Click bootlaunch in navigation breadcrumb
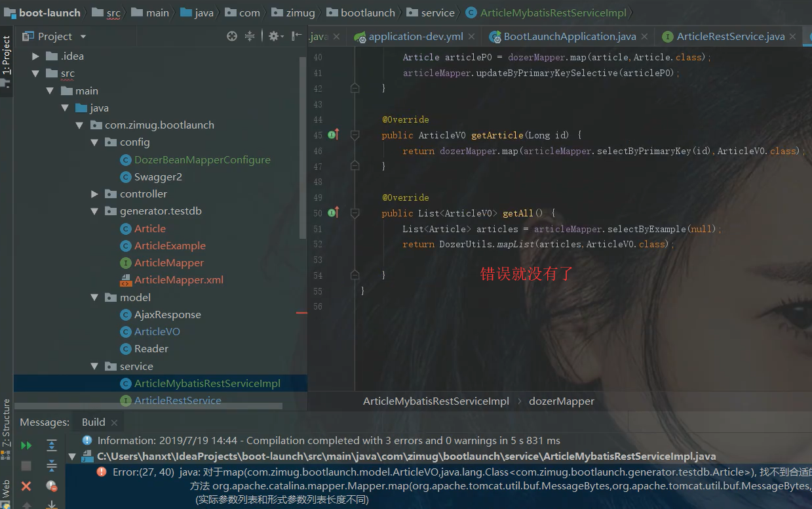 360,12
